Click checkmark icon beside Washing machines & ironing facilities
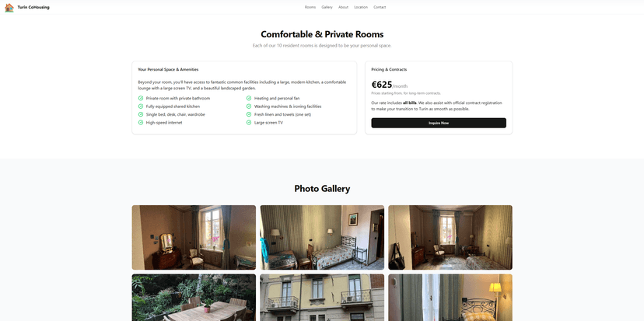This screenshot has height=321, width=644. (249, 106)
